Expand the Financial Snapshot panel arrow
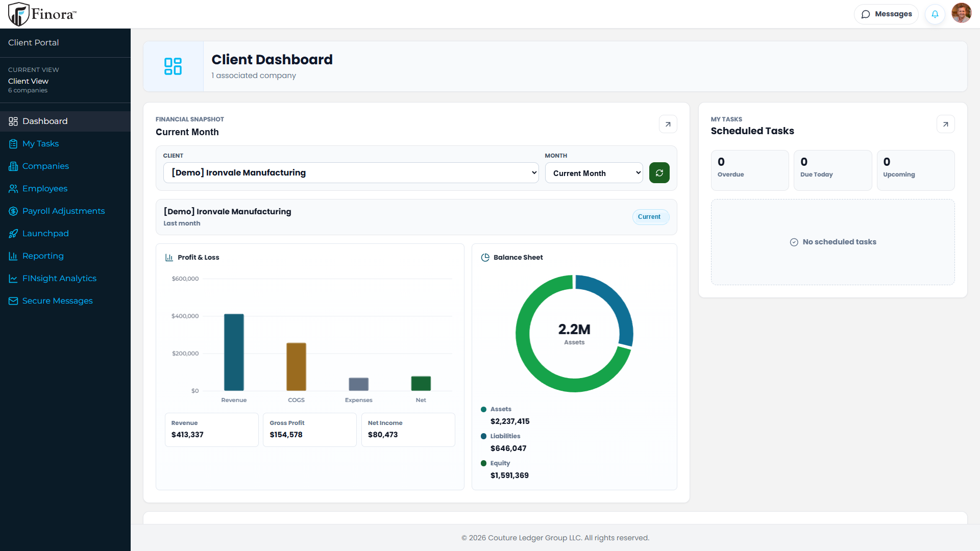980x551 pixels. click(668, 124)
